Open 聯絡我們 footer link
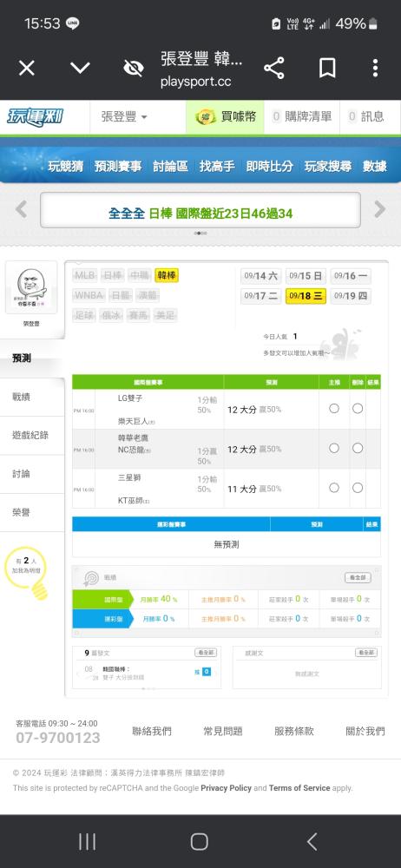This screenshot has height=868, width=401. click(x=152, y=731)
